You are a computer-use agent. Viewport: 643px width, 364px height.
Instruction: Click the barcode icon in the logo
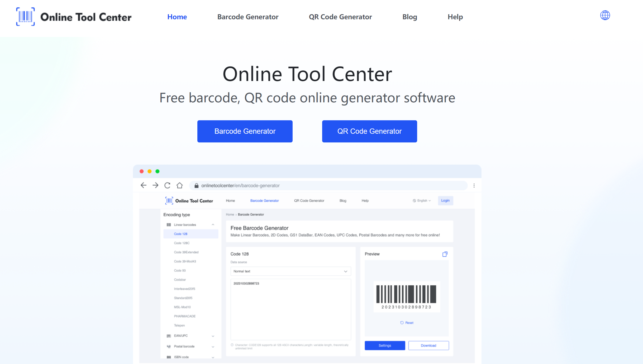25,16
